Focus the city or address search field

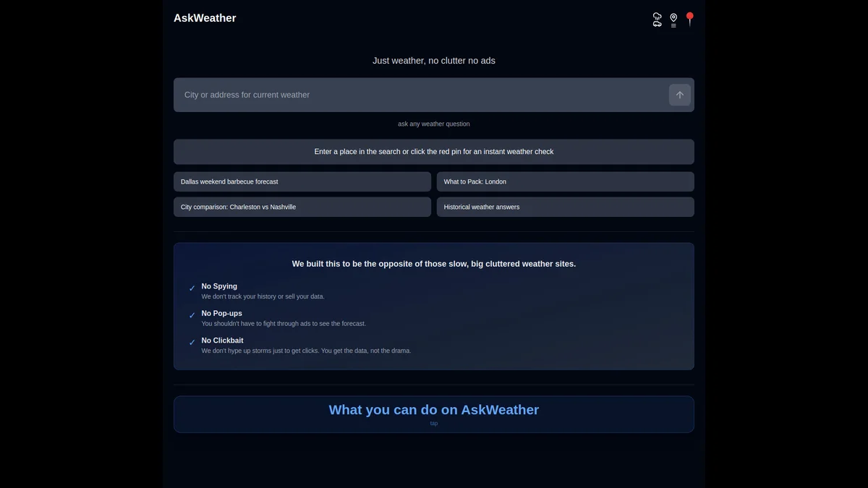click(420, 95)
